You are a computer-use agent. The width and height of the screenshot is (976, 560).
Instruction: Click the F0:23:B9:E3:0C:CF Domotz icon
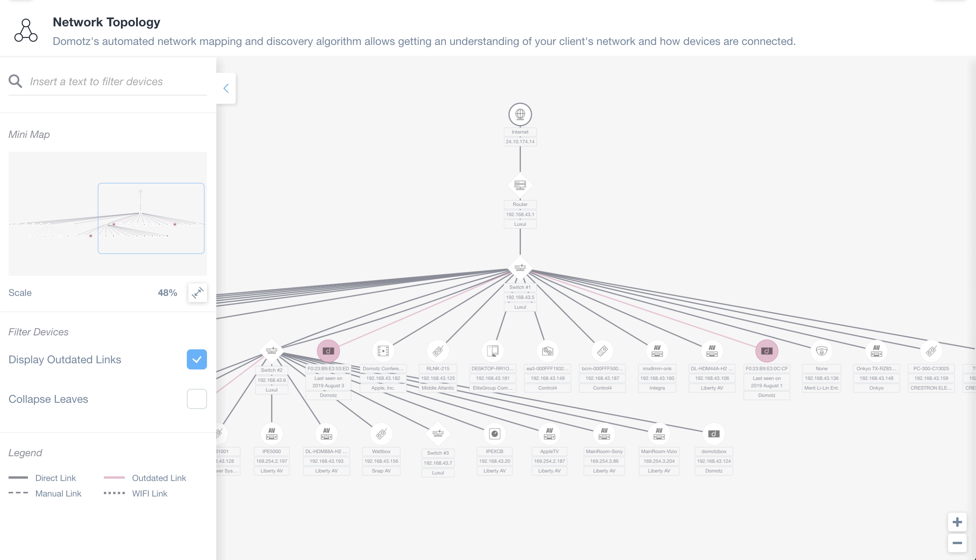point(766,350)
